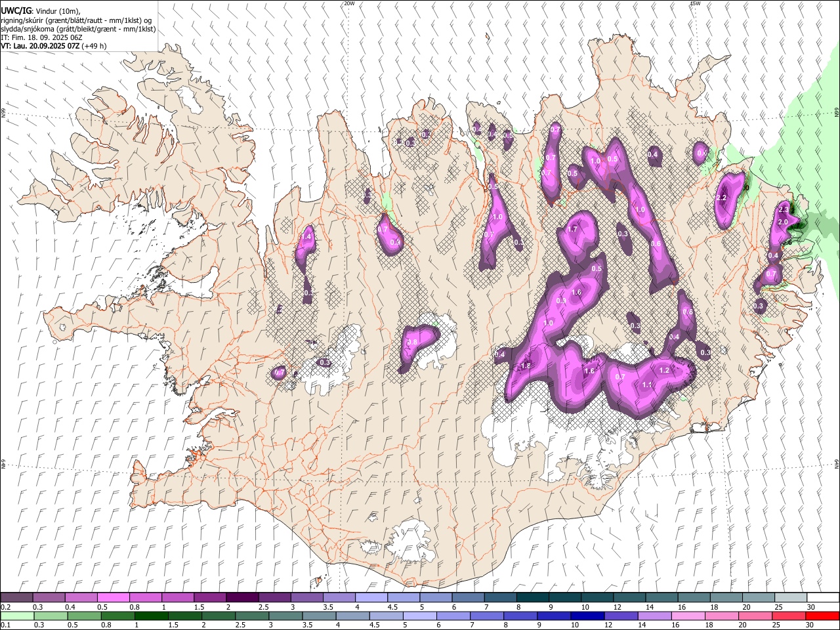
Task: Click the 'slydda/snjókoma' legend description line
Action: [78, 29]
